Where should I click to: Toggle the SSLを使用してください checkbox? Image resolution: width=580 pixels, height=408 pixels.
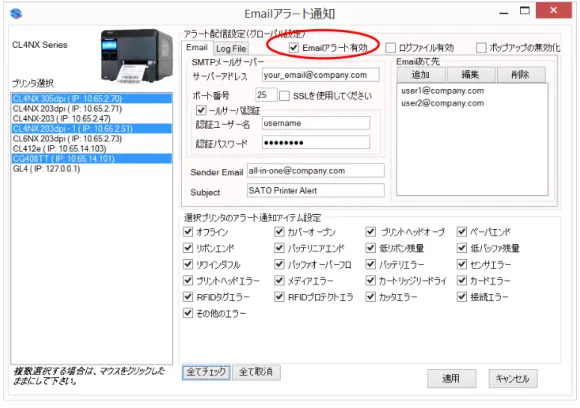coord(284,96)
